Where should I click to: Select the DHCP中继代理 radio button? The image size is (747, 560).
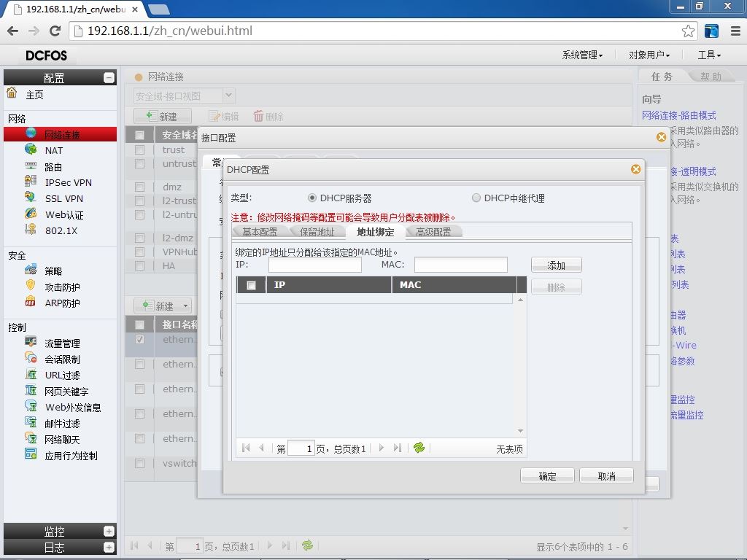click(476, 198)
